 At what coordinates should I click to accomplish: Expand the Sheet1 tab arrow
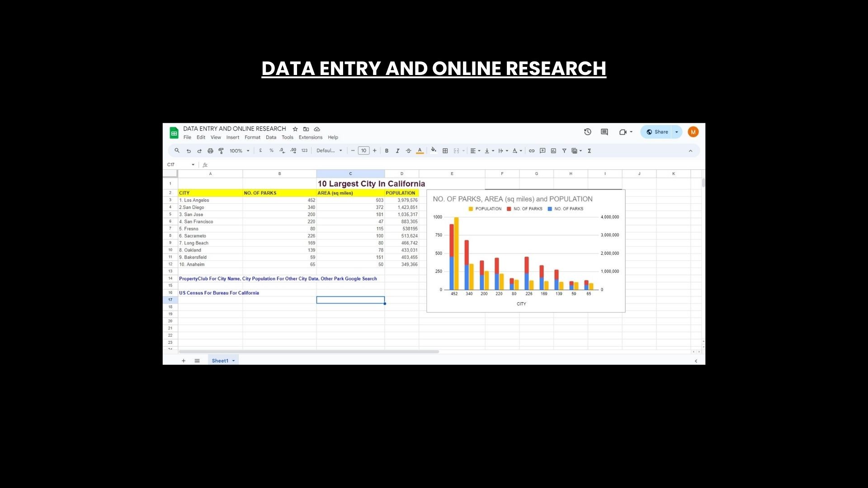coord(233,361)
